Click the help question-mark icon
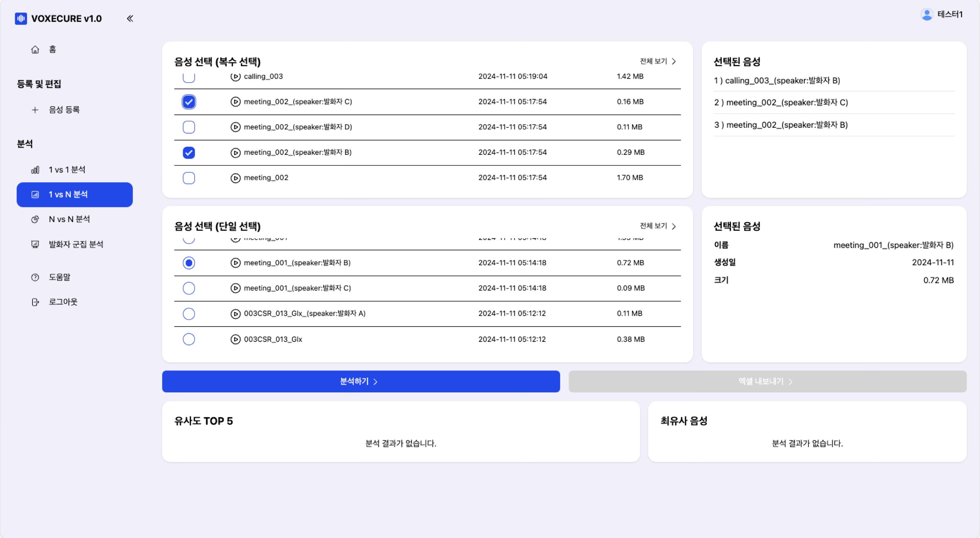 point(35,277)
